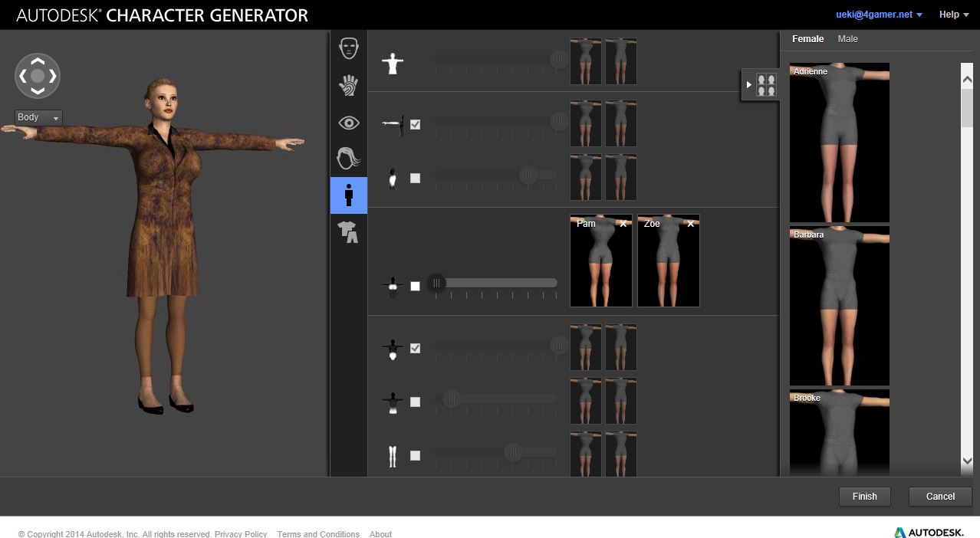This screenshot has height=538, width=980.
Task: Open the Skin hand-icon category
Action: pyautogui.click(x=349, y=85)
